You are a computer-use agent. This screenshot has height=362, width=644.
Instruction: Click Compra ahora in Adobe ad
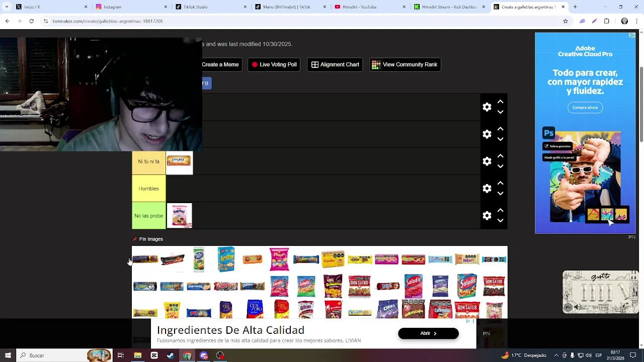(x=585, y=107)
